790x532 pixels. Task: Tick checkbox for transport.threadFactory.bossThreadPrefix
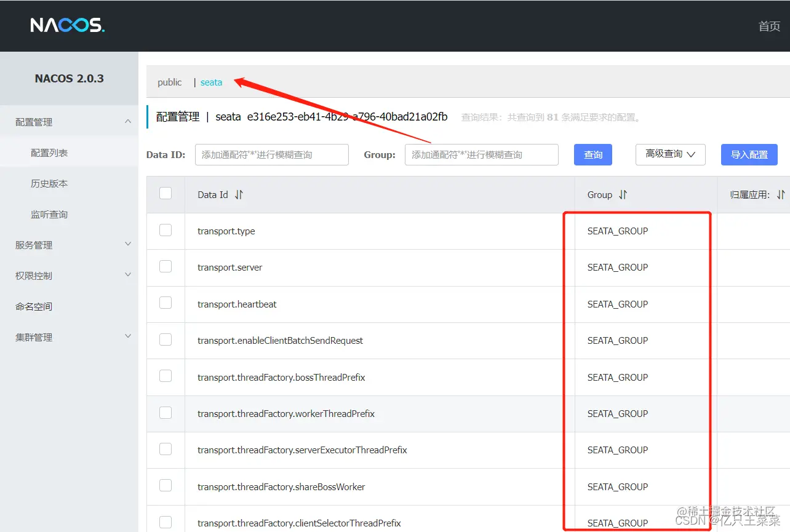coord(166,376)
